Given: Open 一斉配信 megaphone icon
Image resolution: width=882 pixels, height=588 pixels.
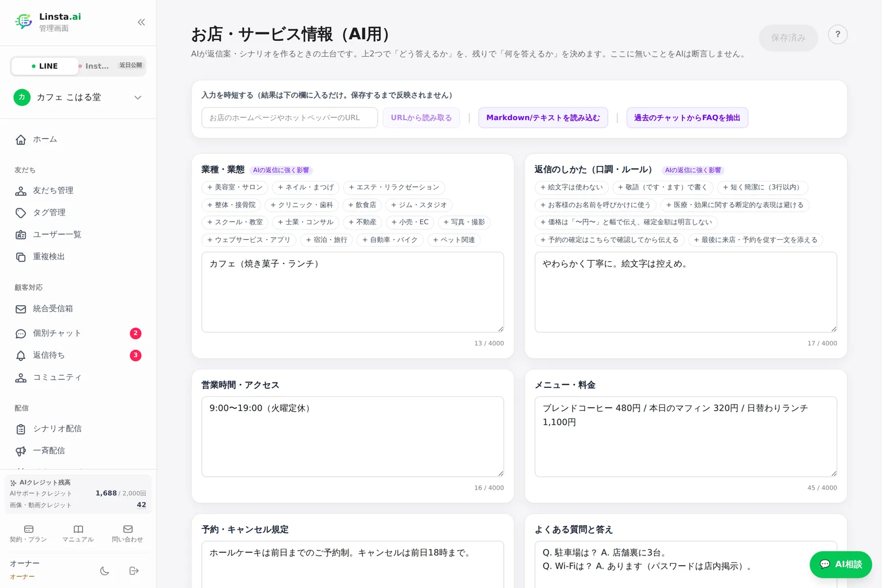Looking at the screenshot, I should pos(21,451).
